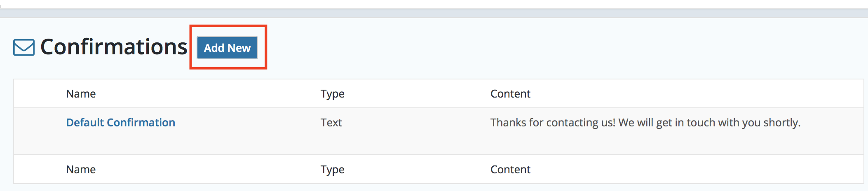This screenshot has height=191, width=868.
Task: Open the Default Confirmation link
Action: click(120, 123)
